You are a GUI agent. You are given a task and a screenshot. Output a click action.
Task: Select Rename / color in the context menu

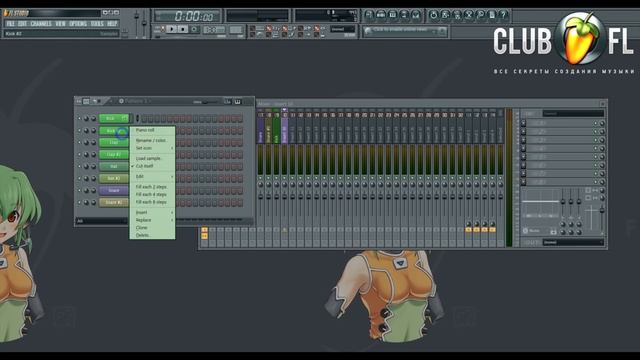[152, 140]
